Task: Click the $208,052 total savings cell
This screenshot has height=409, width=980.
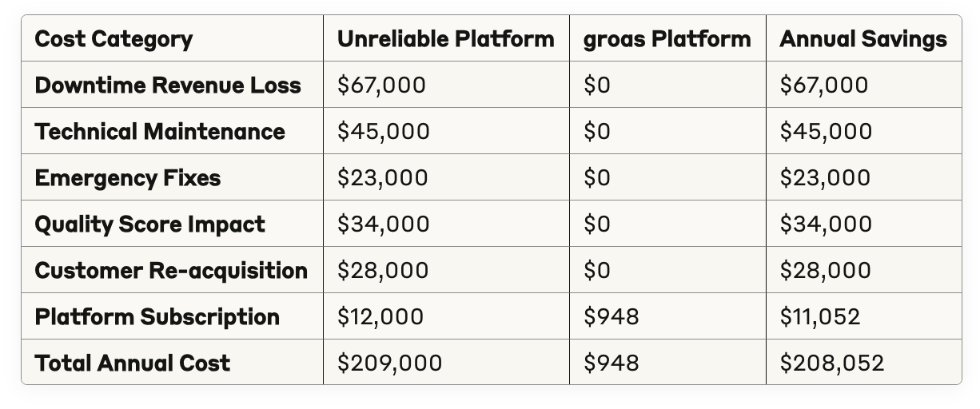Action: click(832, 363)
